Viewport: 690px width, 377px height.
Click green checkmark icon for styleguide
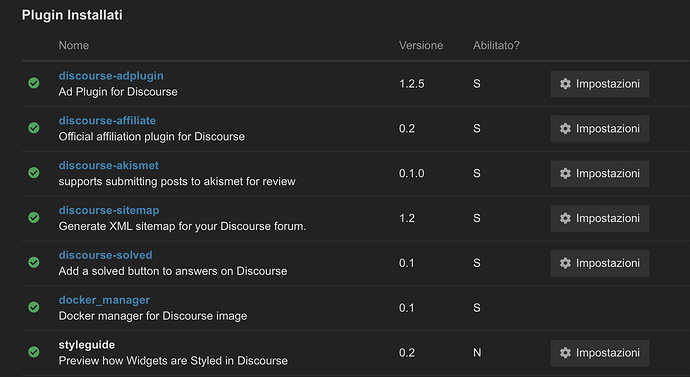pyautogui.click(x=34, y=352)
